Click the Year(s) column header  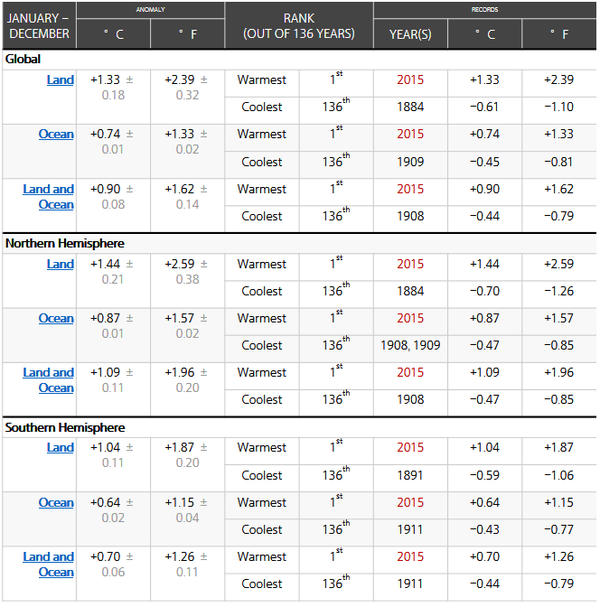(410, 34)
